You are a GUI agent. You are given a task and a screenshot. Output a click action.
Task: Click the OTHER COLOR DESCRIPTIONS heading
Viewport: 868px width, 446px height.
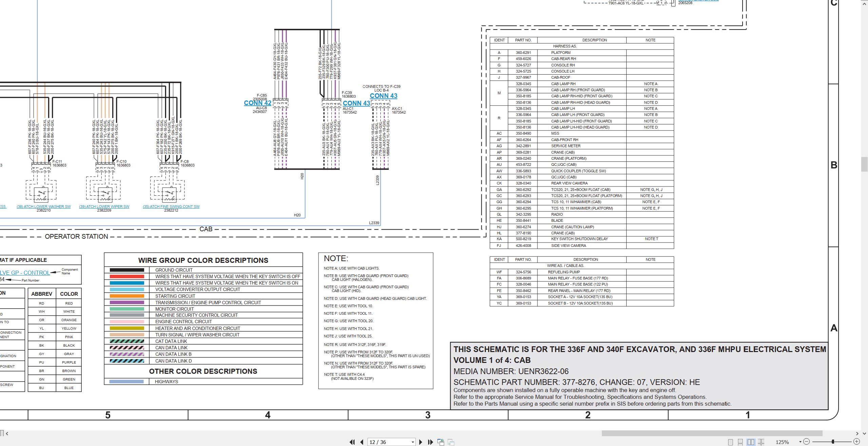(x=203, y=371)
